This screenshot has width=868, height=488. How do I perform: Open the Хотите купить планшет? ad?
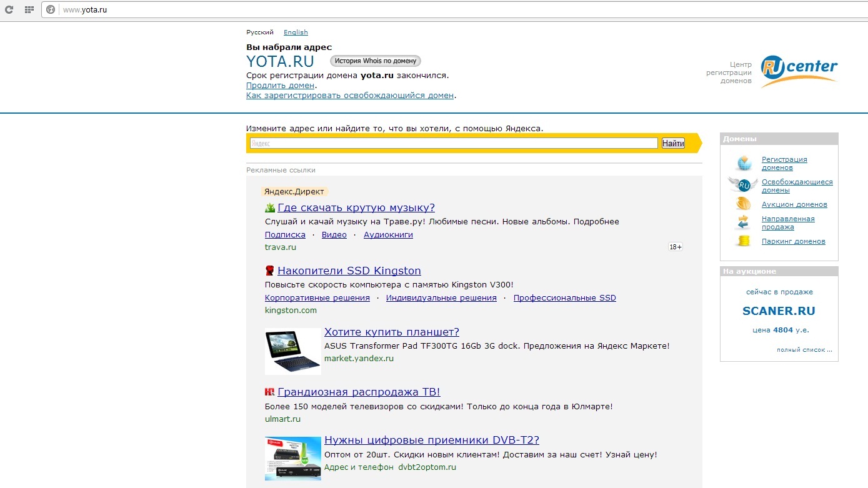[x=392, y=332]
